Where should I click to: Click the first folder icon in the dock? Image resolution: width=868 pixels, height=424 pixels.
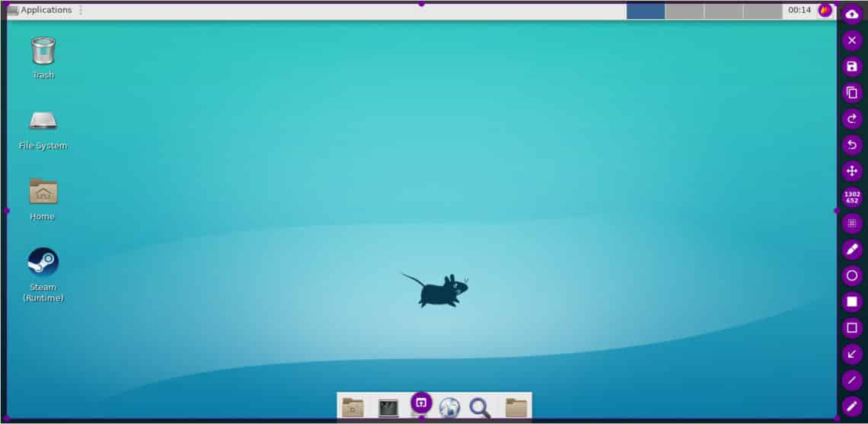click(353, 407)
